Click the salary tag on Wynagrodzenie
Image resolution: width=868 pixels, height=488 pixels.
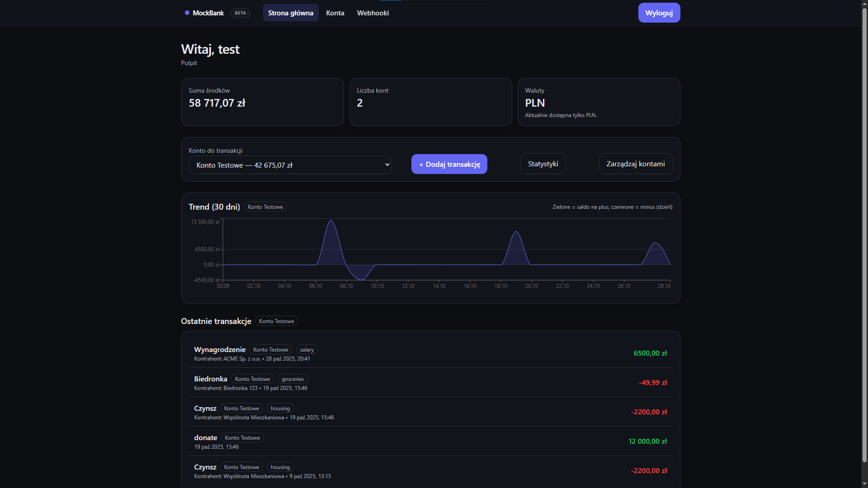(x=307, y=350)
